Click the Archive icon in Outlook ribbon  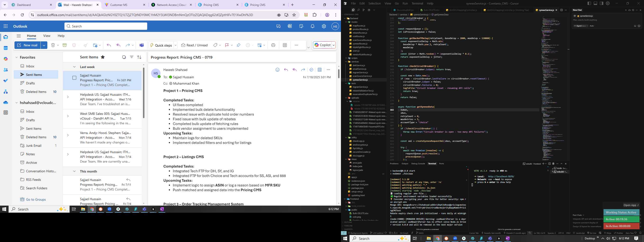[x=64, y=45]
